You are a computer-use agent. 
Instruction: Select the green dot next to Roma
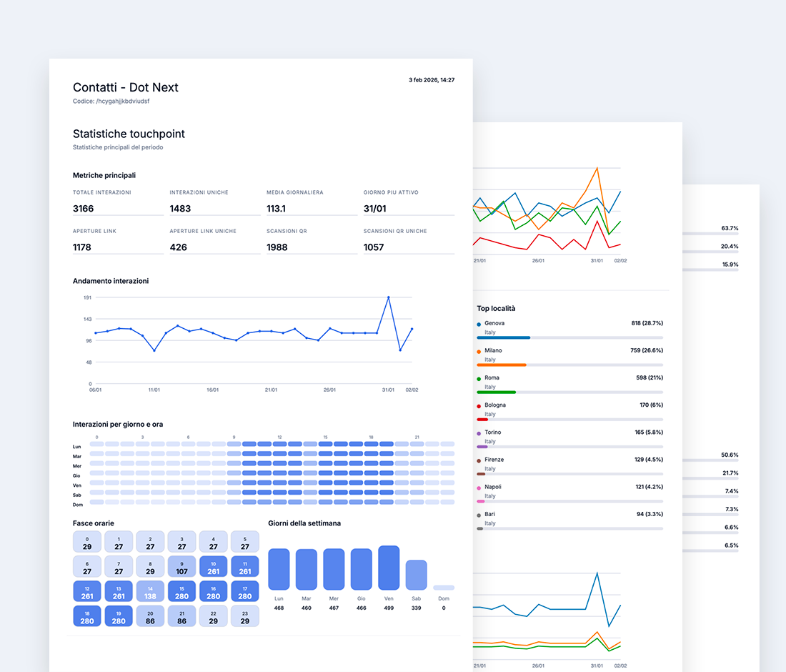coord(479,378)
